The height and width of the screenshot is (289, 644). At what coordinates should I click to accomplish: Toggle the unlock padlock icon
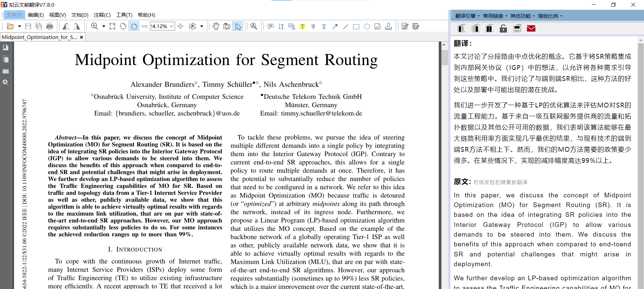503,29
